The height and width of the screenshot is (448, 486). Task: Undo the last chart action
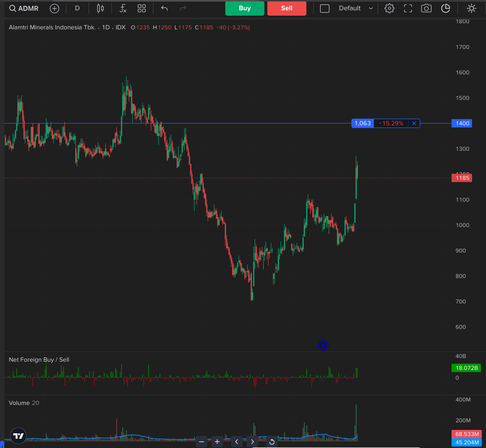point(164,9)
